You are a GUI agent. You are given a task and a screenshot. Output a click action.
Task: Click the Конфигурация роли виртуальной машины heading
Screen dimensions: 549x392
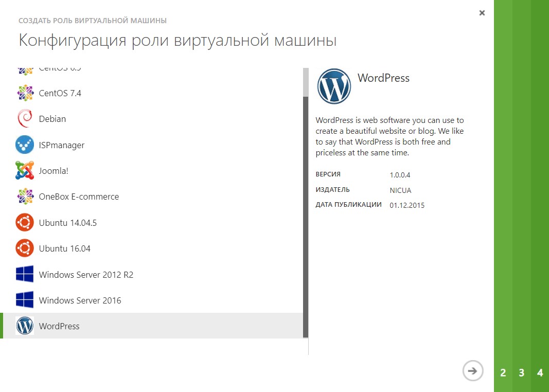pos(178,41)
